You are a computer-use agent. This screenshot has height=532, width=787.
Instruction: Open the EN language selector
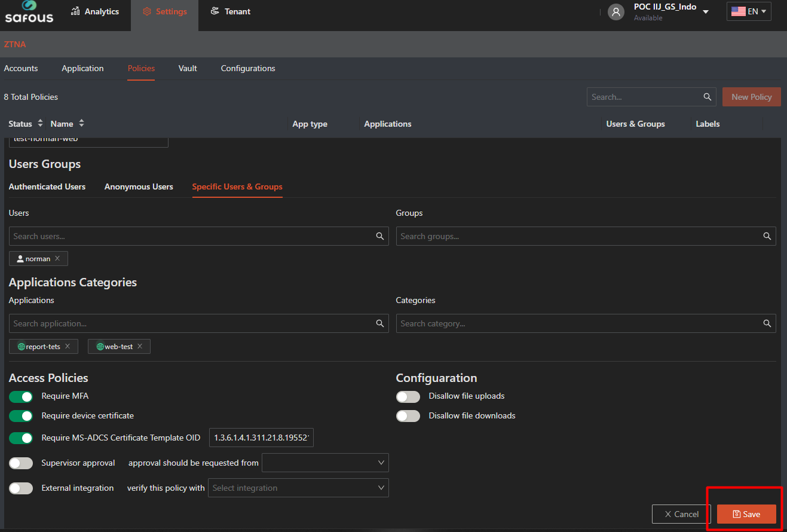pyautogui.click(x=749, y=11)
